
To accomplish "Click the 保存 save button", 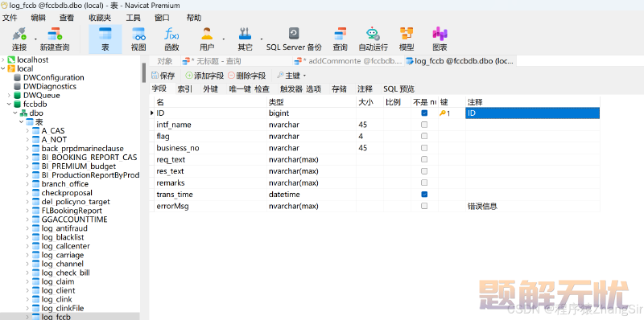I will click(x=163, y=76).
